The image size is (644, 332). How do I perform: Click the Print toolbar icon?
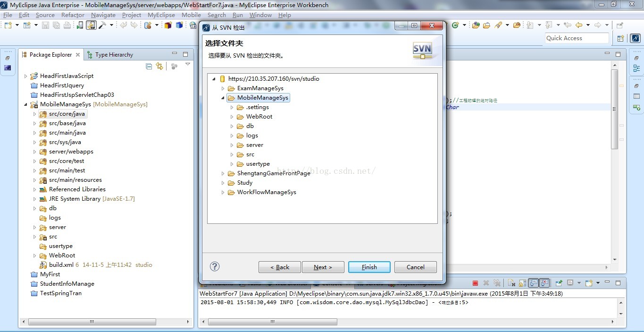[67, 25]
